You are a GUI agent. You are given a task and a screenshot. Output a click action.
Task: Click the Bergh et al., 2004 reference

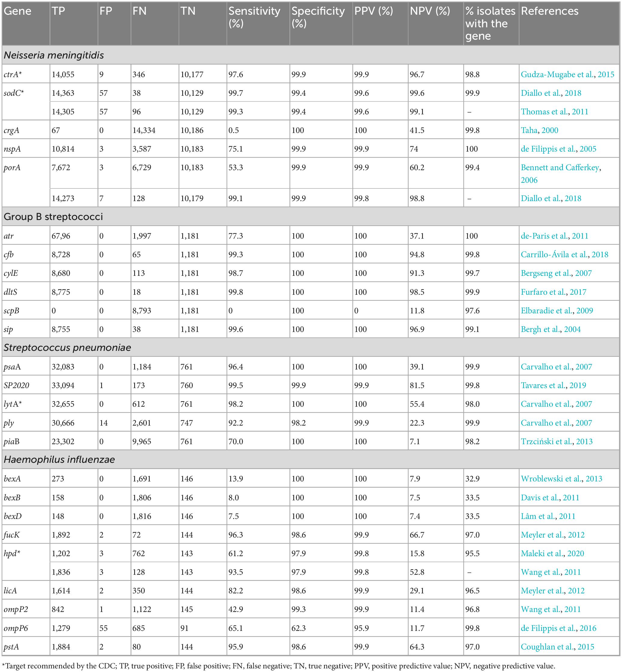pos(551,330)
